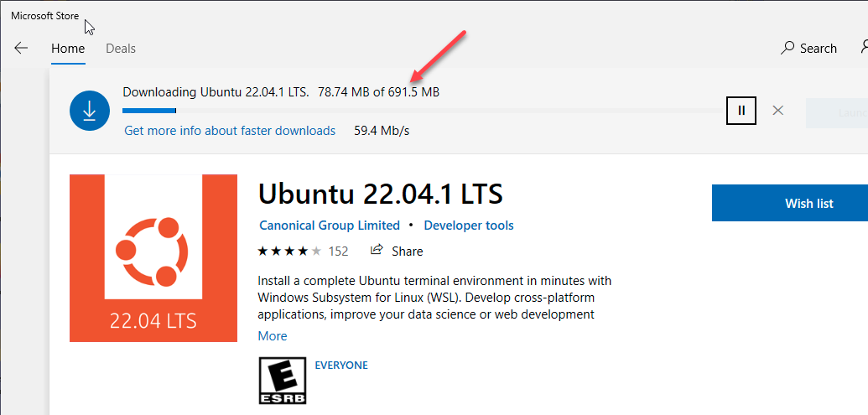Click the Search magnifier icon

(787, 49)
